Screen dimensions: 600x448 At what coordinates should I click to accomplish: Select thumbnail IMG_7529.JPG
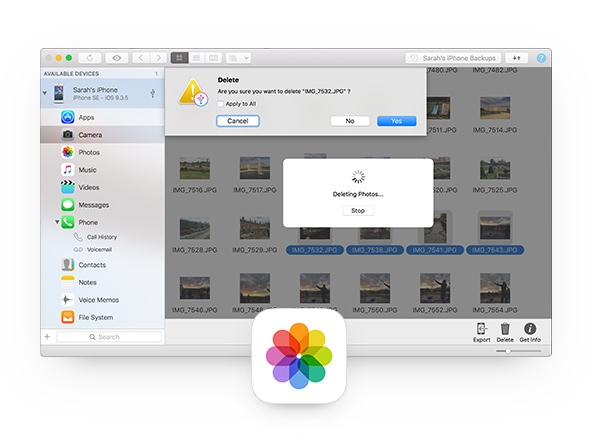[255, 228]
